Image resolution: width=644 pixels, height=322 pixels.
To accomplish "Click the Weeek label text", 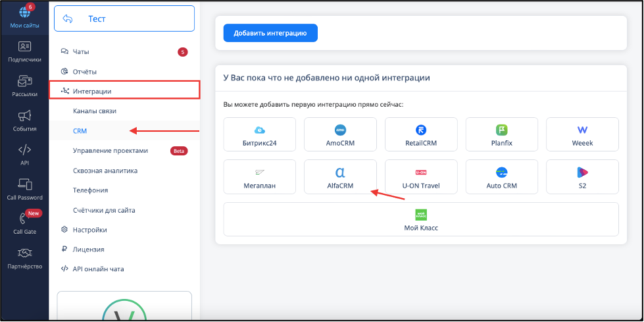I will coord(582,143).
